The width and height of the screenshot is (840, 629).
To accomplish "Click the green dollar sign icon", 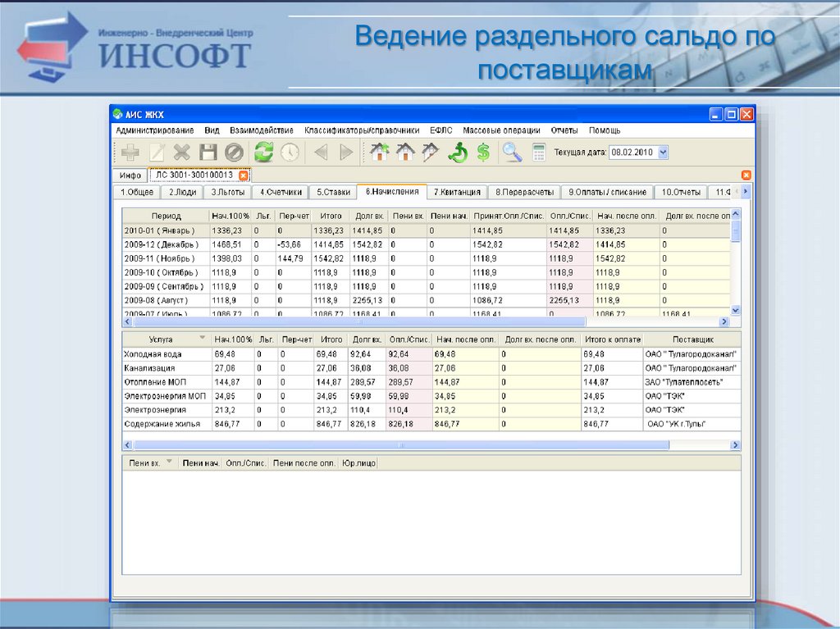I will click(484, 153).
